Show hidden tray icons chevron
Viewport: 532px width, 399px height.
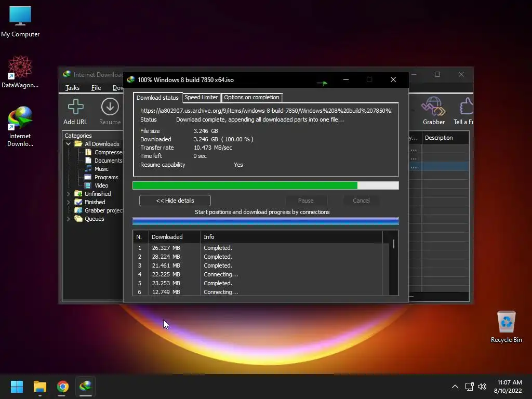point(455,387)
